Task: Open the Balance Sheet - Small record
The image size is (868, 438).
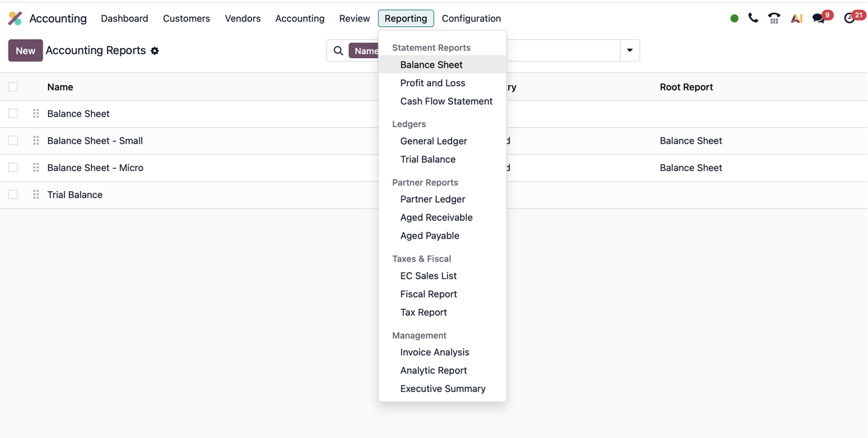Action: (95, 141)
